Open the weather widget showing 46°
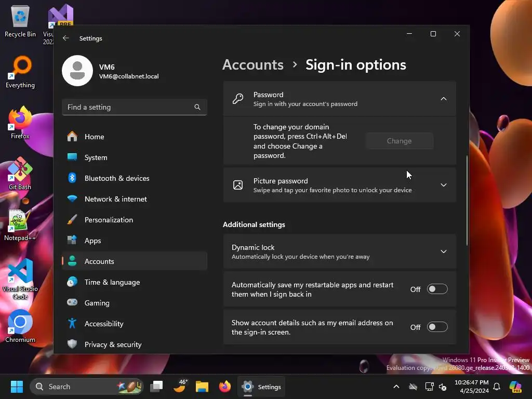532x399 pixels. (180, 387)
